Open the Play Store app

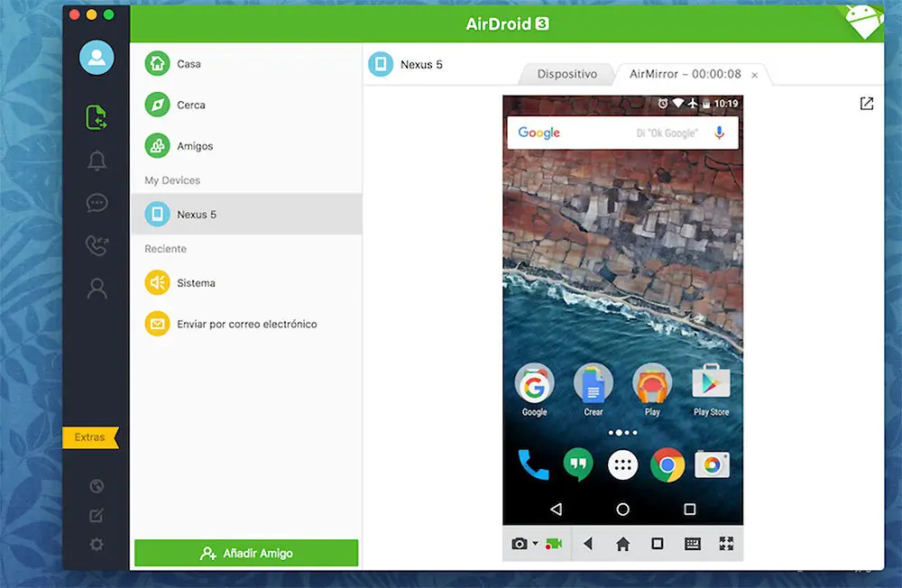tap(711, 390)
